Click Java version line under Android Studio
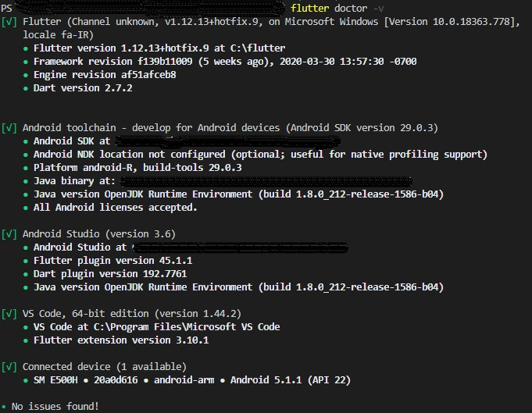The height and width of the screenshot is (413, 532). tap(238, 287)
